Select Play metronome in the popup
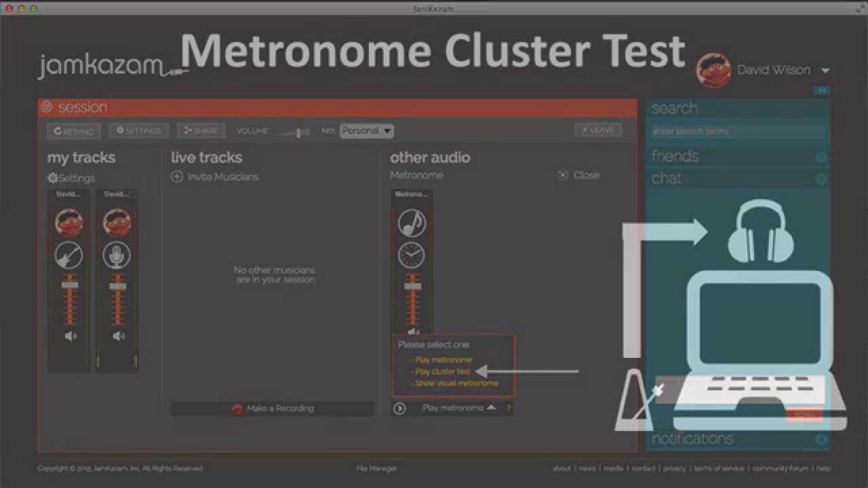The image size is (868, 488). [x=443, y=360]
